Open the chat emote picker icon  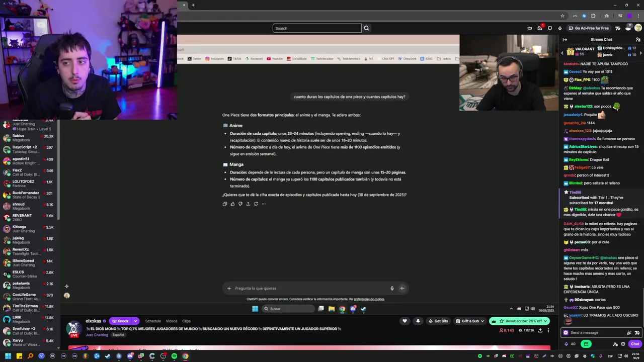637,332
